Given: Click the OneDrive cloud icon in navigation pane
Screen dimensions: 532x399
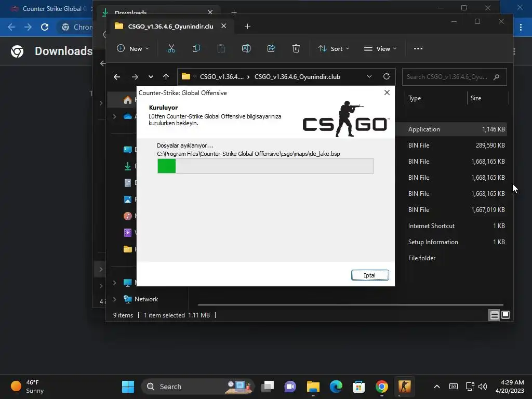Looking at the screenshot, I should click(x=128, y=116).
